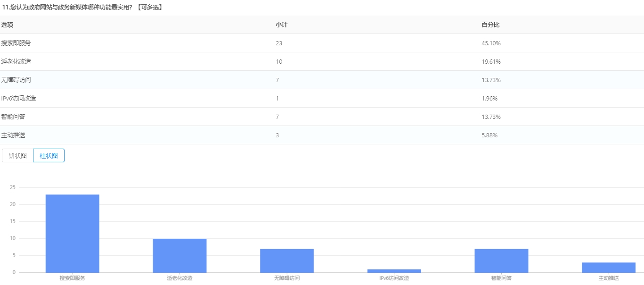
Task: Click the 选项 column header
Action: pos(7,25)
